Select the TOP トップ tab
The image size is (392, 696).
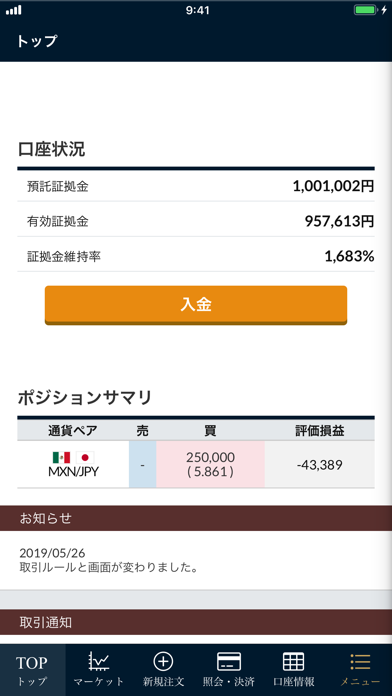pyautogui.click(x=32, y=669)
